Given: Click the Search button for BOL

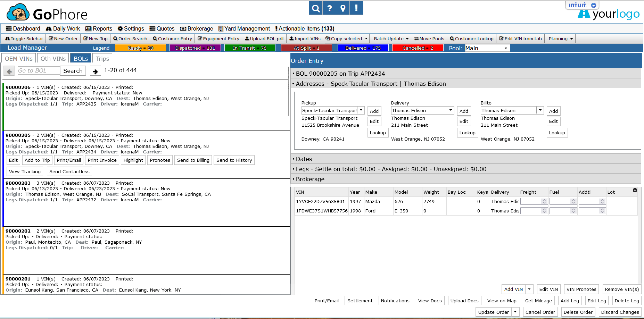Looking at the screenshot, I should (73, 70).
